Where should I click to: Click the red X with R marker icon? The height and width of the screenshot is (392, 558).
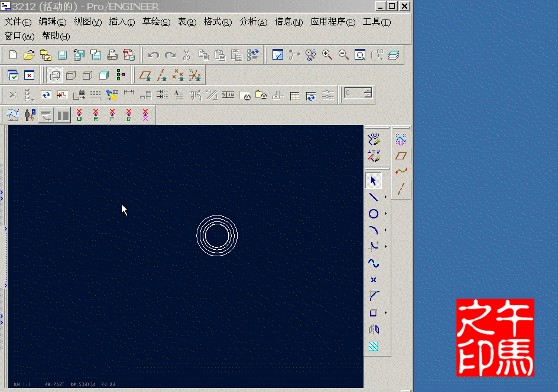pos(96,115)
